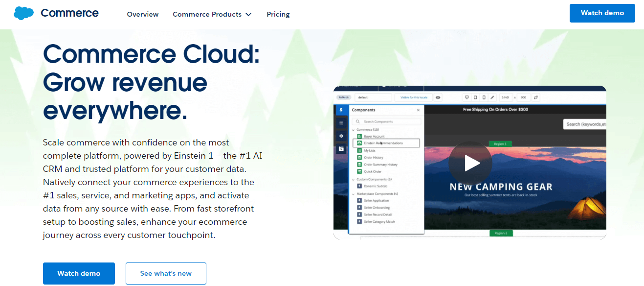The height and width of the screenshot is (286, 644).
Task: Click the Region 1 label
Action: pos(500,144)
